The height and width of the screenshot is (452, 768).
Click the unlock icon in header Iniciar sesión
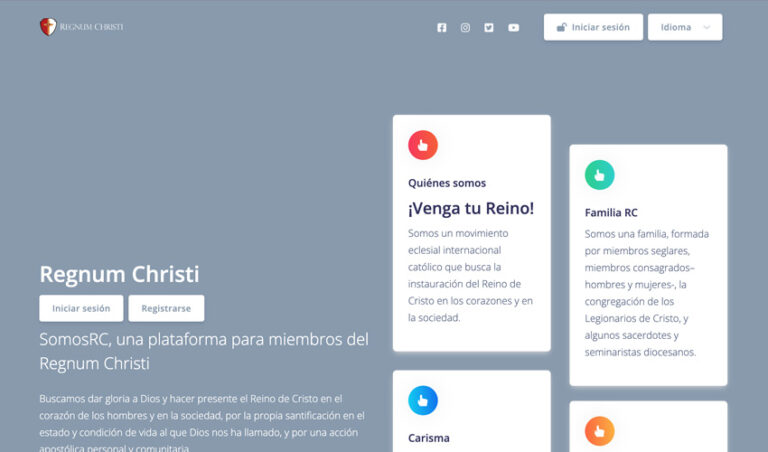pos(561,27)
